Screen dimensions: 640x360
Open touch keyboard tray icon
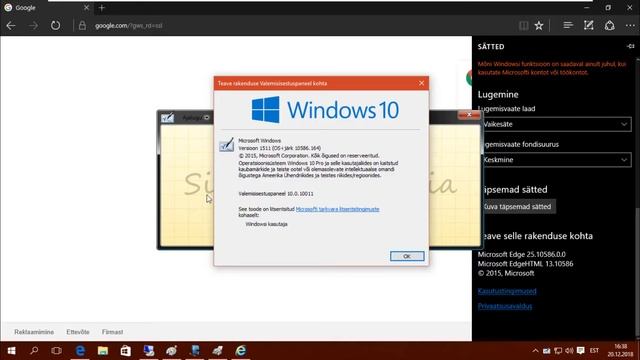(547, 351)
